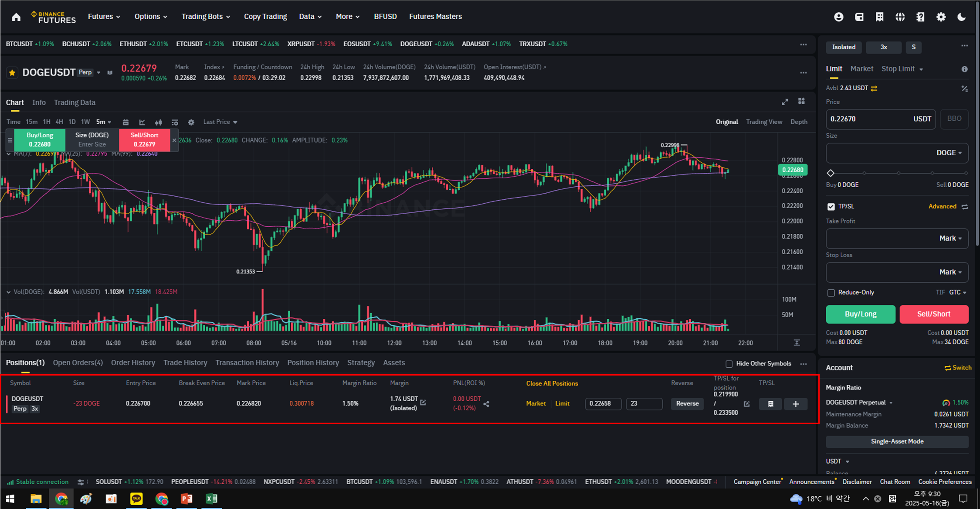Click Avbl transfer arrows icon
This screenshot has height=509, width=980.
pos(874,88)
